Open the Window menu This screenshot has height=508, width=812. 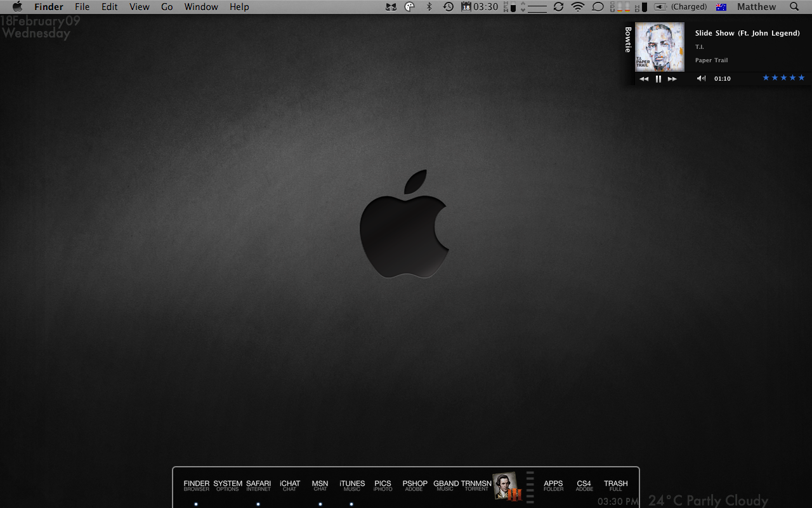pos(201,7)
